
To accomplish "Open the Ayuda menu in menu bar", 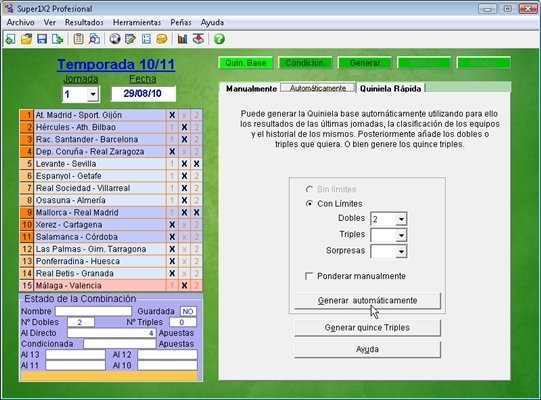I will 212,22.
